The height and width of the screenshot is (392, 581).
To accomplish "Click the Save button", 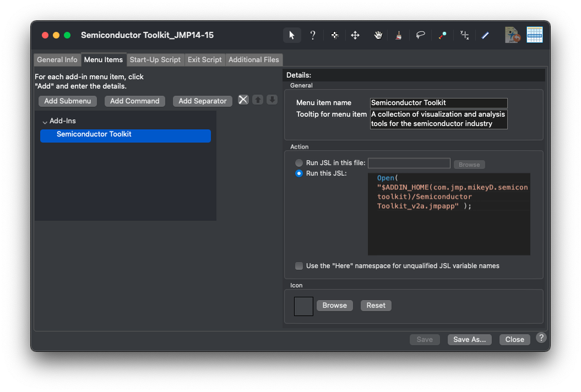I will tap(425, 340).
